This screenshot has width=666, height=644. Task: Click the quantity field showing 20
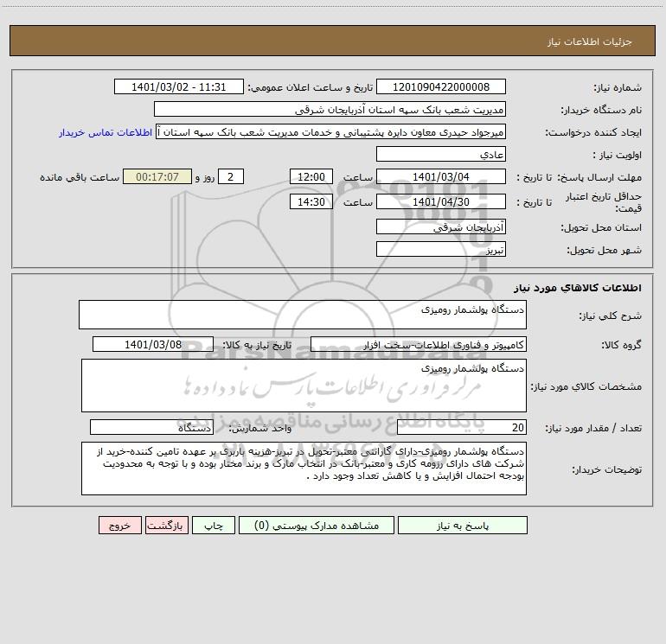462,428
